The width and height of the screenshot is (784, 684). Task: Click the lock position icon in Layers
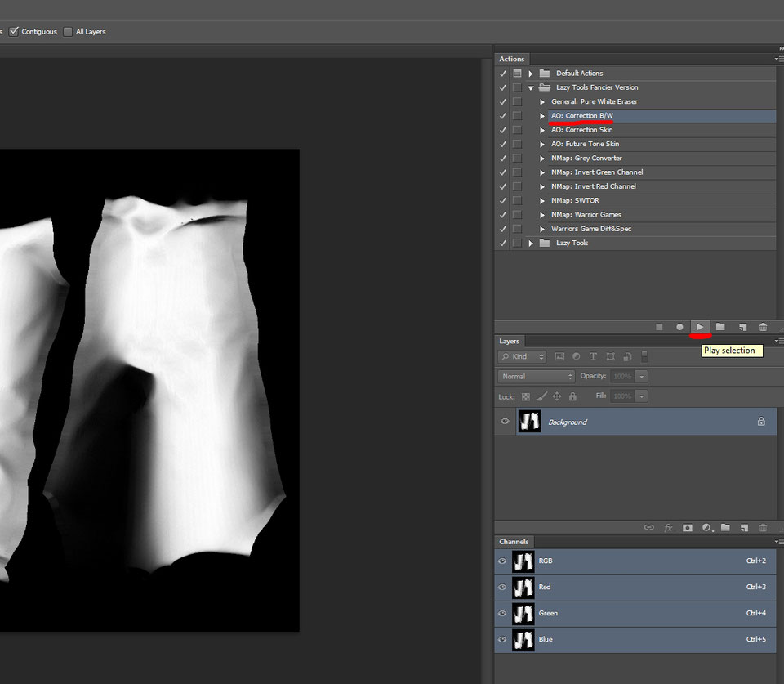tap(557, 396)
